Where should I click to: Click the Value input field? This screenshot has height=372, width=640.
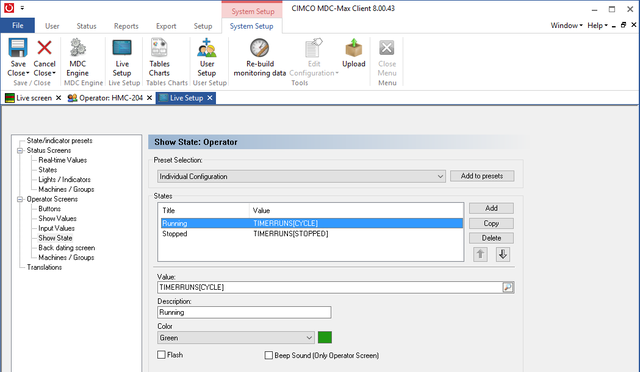[x=330, y=287]
